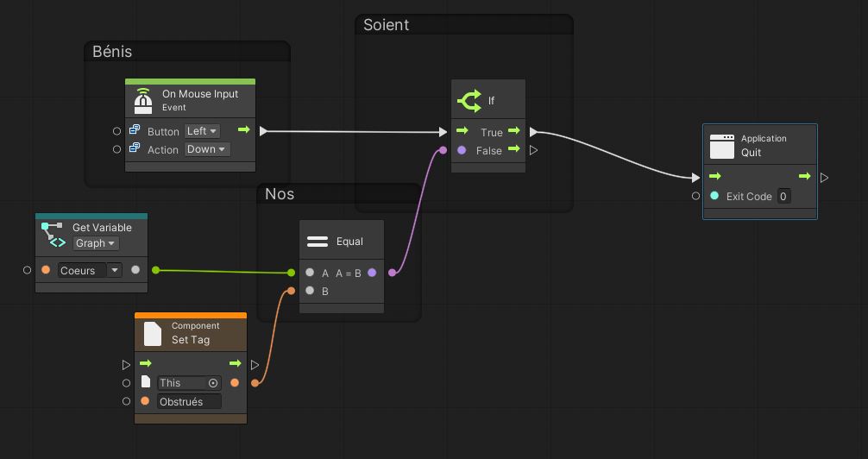Screen dimensions: 868x459
Task: Select the Bénis group title
Action: [113, 52]
